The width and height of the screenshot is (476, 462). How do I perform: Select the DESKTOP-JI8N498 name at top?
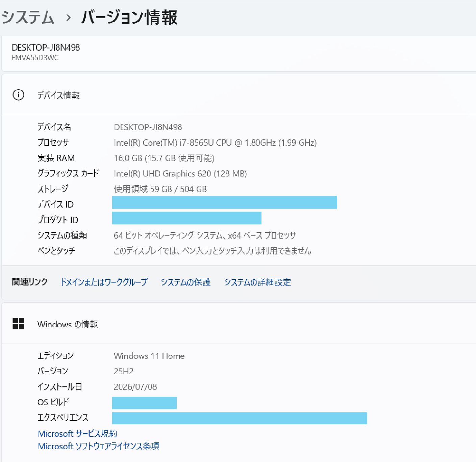tap(46, 48)
